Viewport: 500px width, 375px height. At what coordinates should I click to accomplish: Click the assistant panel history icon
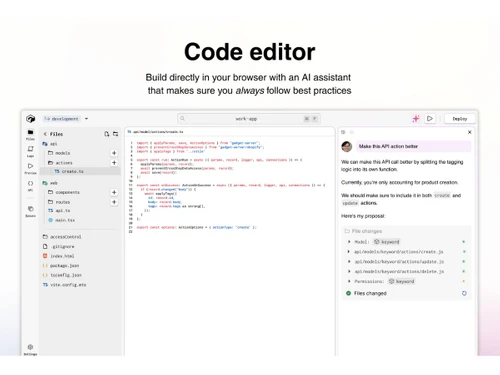343,132
